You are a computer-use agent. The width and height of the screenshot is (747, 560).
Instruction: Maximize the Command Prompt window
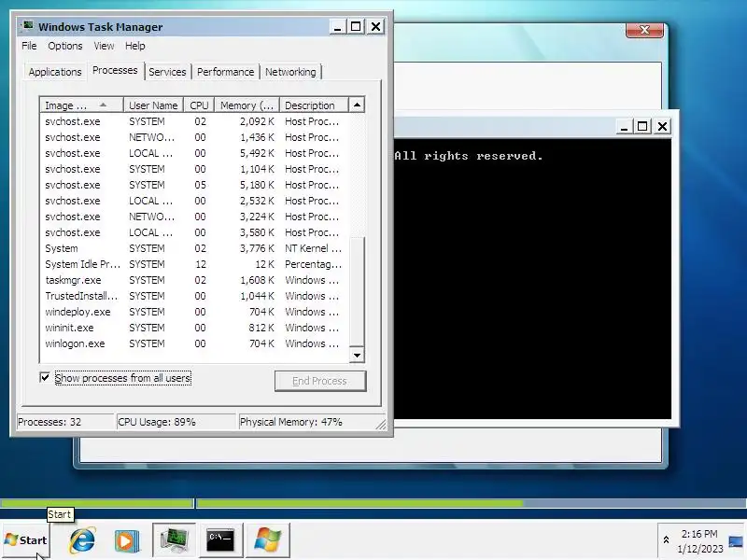tap(642, 127)
